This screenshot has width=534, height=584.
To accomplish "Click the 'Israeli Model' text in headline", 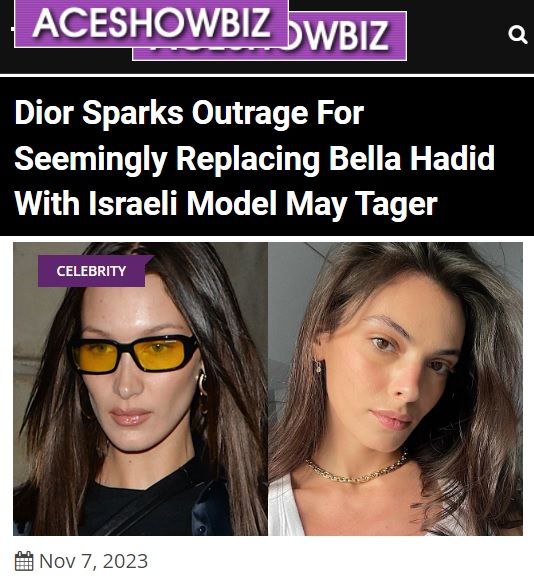I will (183, 204).
